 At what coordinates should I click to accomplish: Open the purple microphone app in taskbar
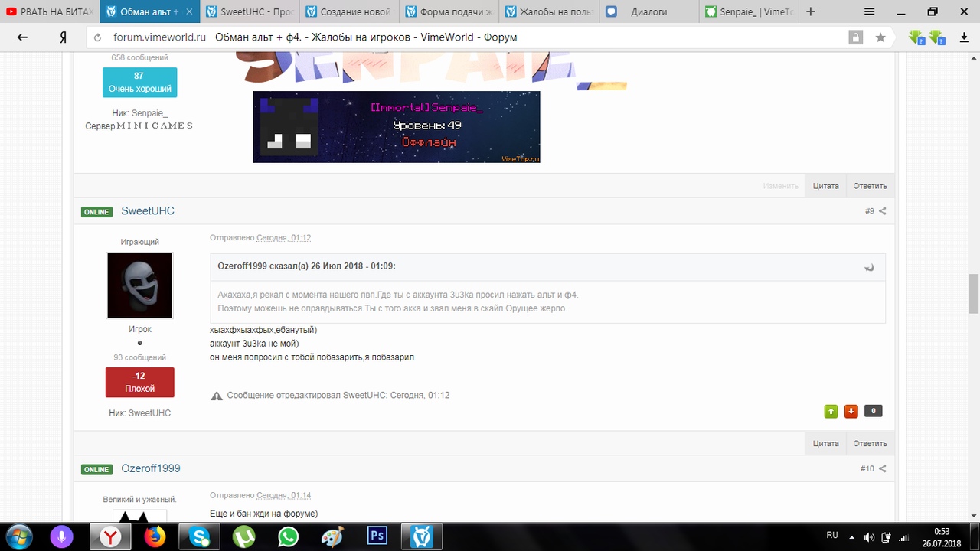click(61, 537)
